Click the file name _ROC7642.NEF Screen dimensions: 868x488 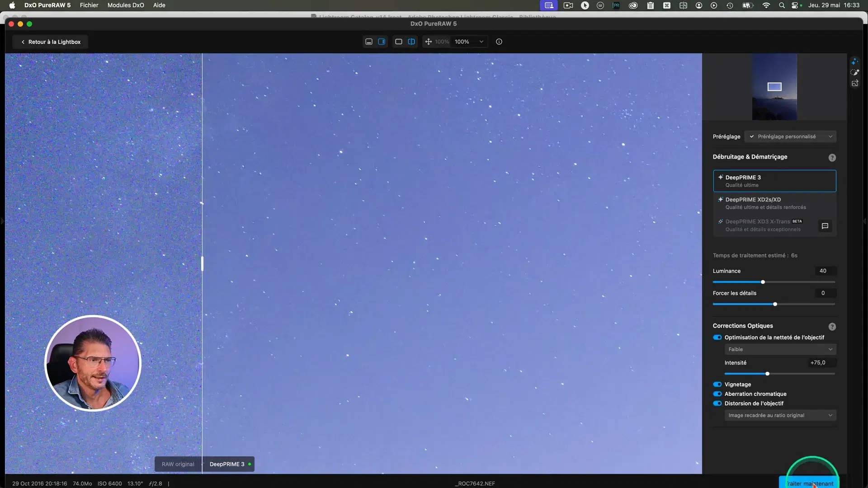click(475, 483)
